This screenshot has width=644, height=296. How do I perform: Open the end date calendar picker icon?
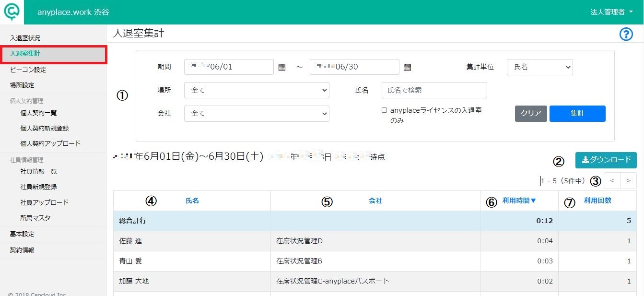coord(407,67)
